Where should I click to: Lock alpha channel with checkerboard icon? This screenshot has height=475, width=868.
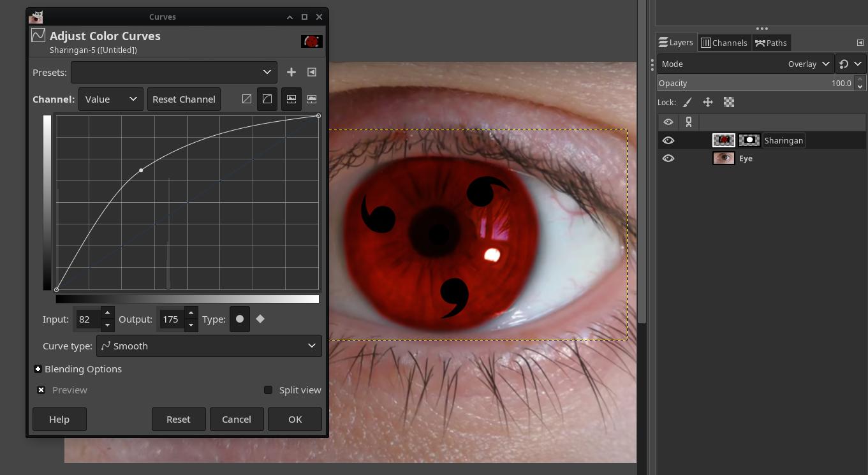coord(729,102)
